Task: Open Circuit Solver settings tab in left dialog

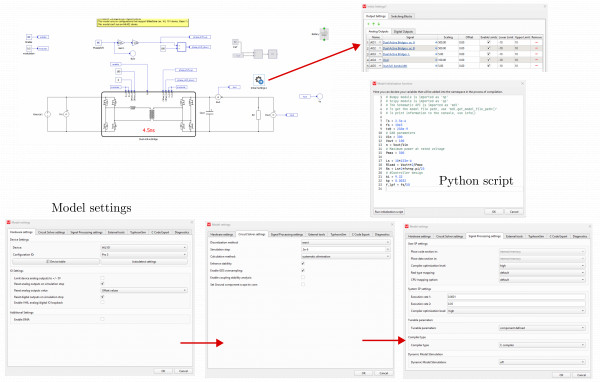Action: tap(52, 232)
